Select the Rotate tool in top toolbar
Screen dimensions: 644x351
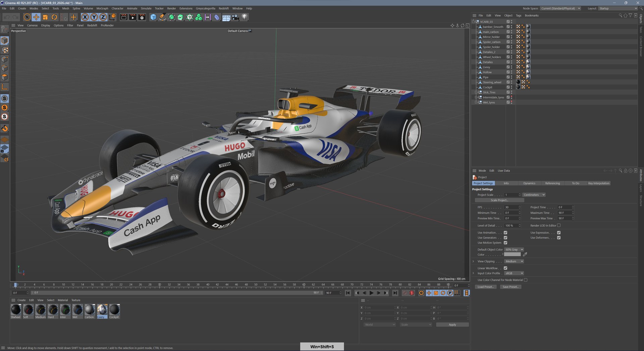[54, 17]
